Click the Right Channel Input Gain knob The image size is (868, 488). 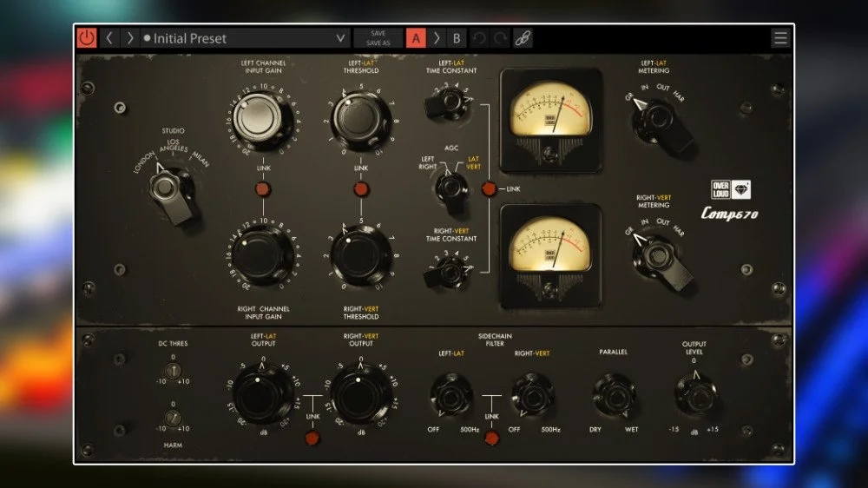pyautogui.click(x=261, y=255)
